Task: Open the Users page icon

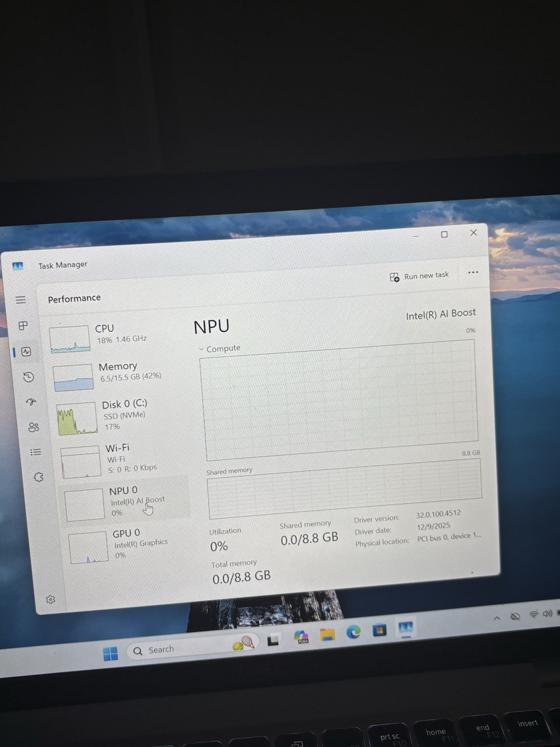Action: [34, 427]
